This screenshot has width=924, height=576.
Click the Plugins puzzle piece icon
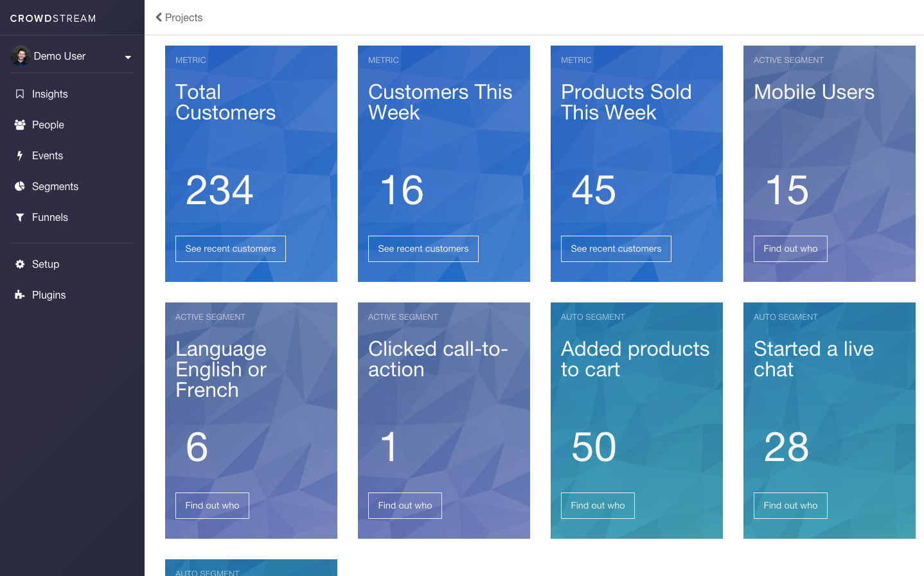pos(20,295)
